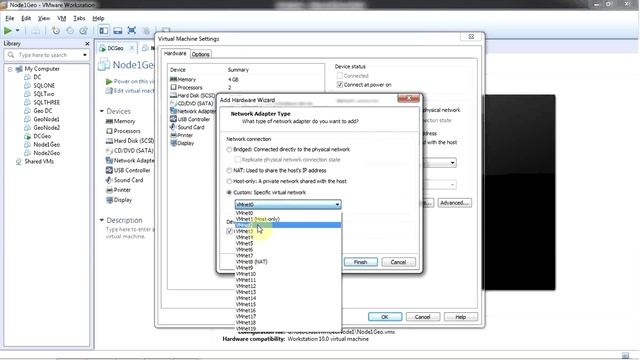This screenshot has width=640, height=360.
Task: Choose VMnet1 (Host-only) from the dropdown list
Action: point(288,219)
